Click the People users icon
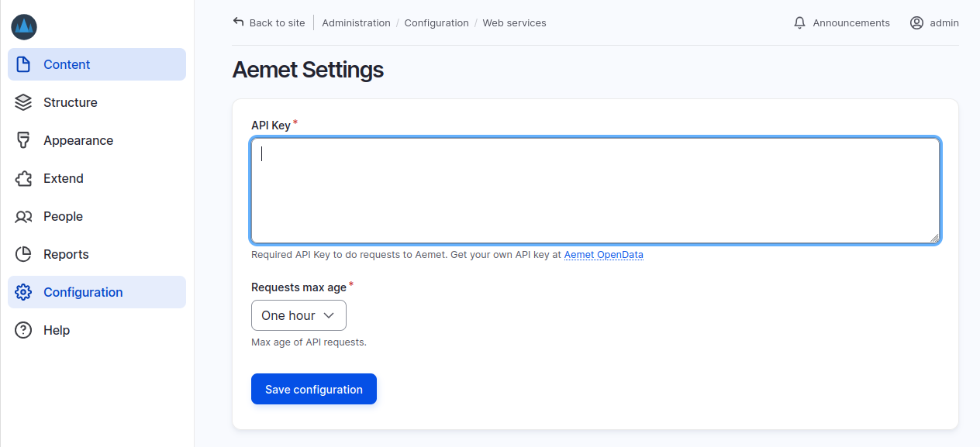980x447 pixels. [x=23, y=216]
